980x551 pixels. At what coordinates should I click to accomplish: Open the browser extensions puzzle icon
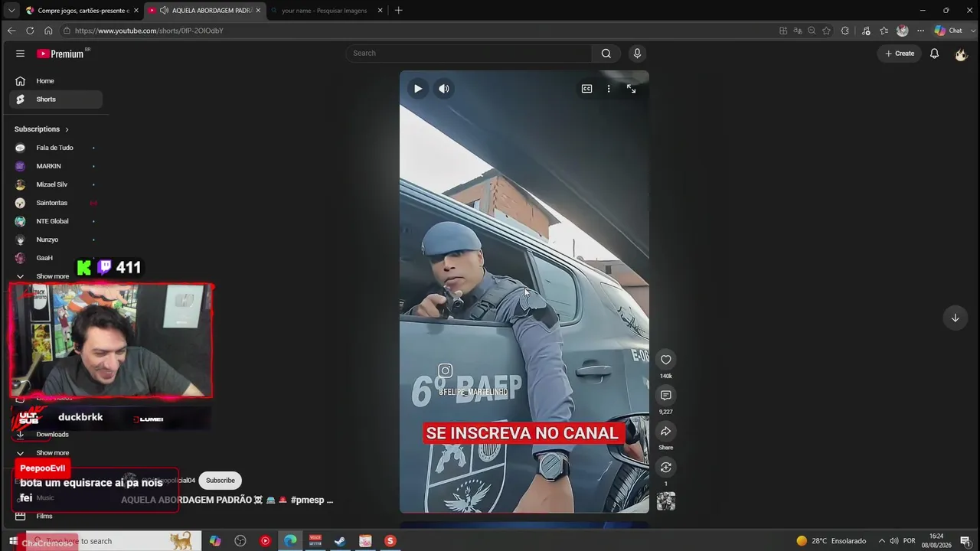coord(845,31)
